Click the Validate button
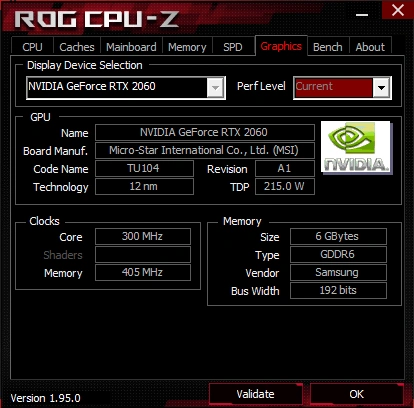414x408 pixels. pos(255,394)
